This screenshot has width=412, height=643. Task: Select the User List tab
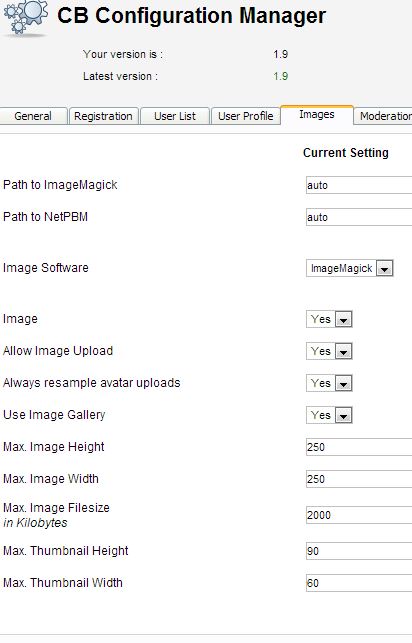(175, 116)
